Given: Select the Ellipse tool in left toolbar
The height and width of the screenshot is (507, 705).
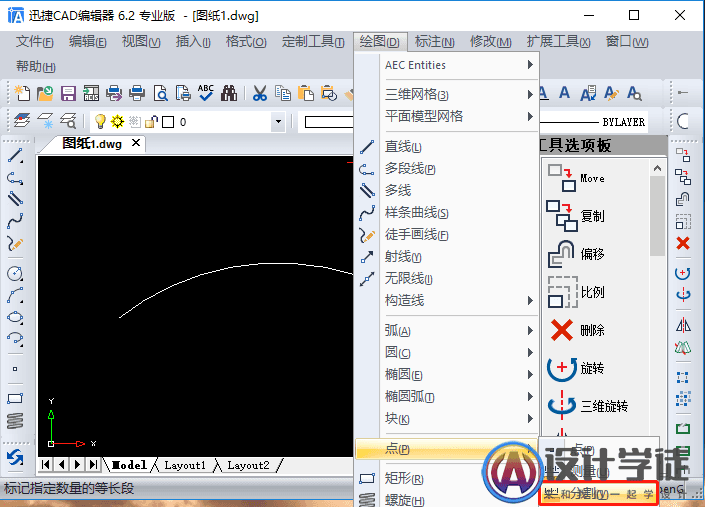Looking at the screenshot, I should 15,317.
